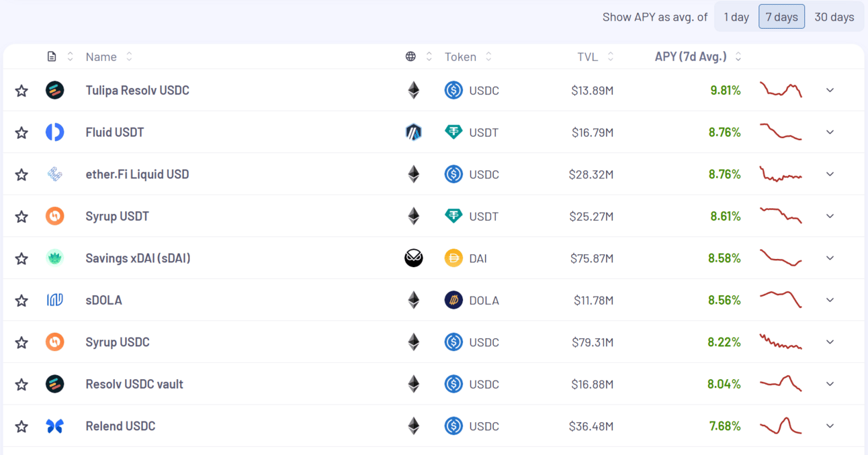
Task: Click the Relend USDC butterfly logo
Action: point(54,426)
